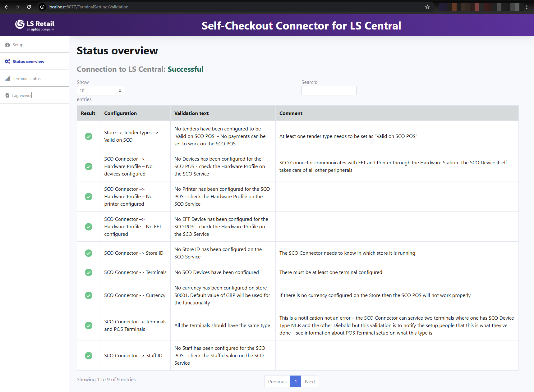This screenshot has width=534, height=392.
Task: Click the green check for Currency row
Action: click(x=89, y=295)
